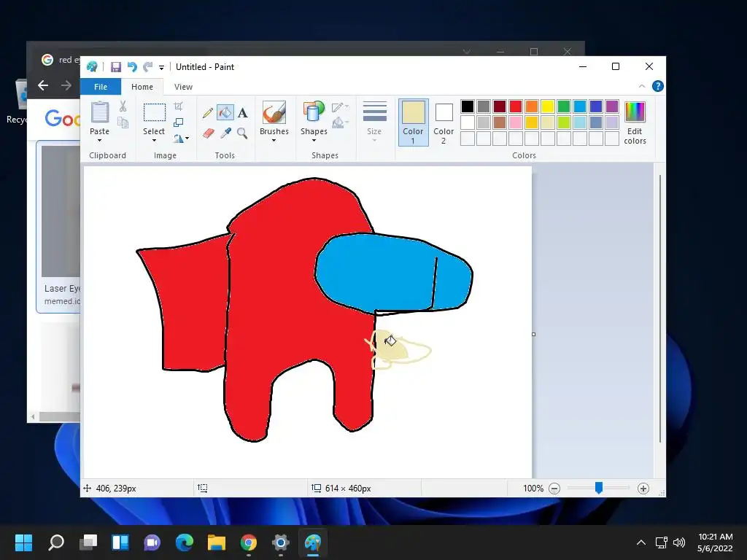The height and width of the screenshot is (560, 747).
Task: Pick the yellow color swatch
Action: click(x=547, y=106)
